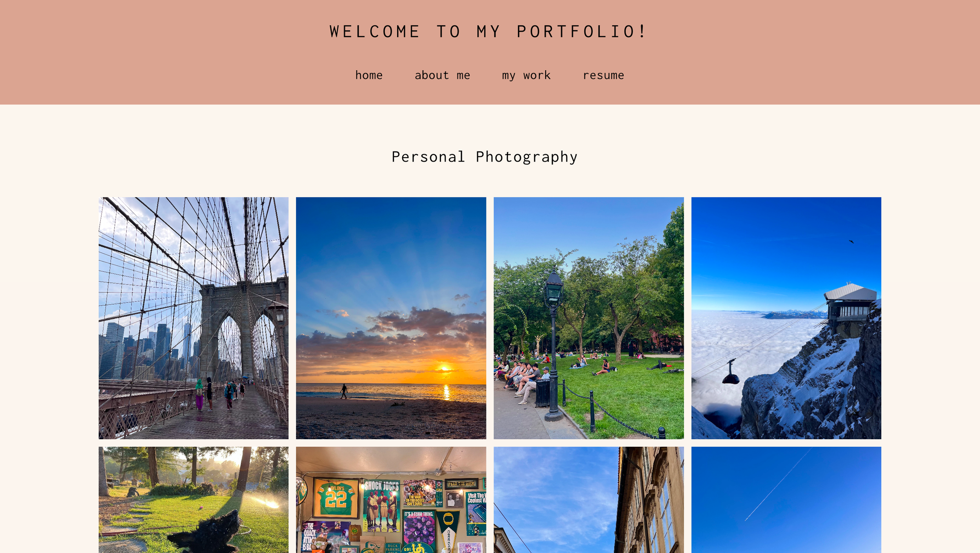Click the setting sun in beach photo
This screenshot has height=553, width=980.
445,368
